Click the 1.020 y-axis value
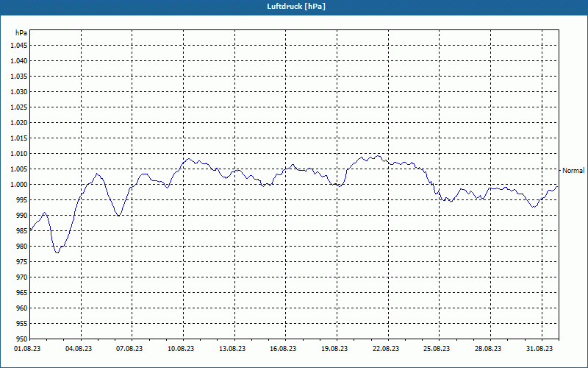Image resolution: width=588 pixels, height=368 pixels. [x=19, y=122]
